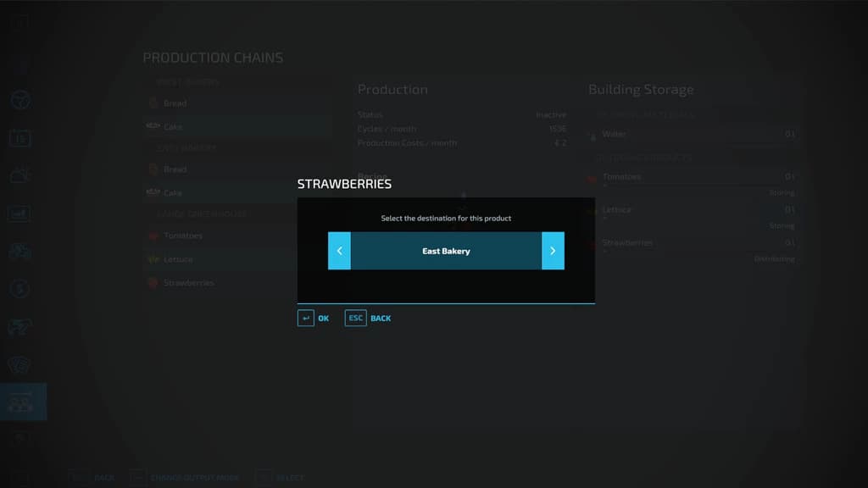Open the finances dollar sidebar page
Viewport: 868px width, 488px height.
coord(20,289)
